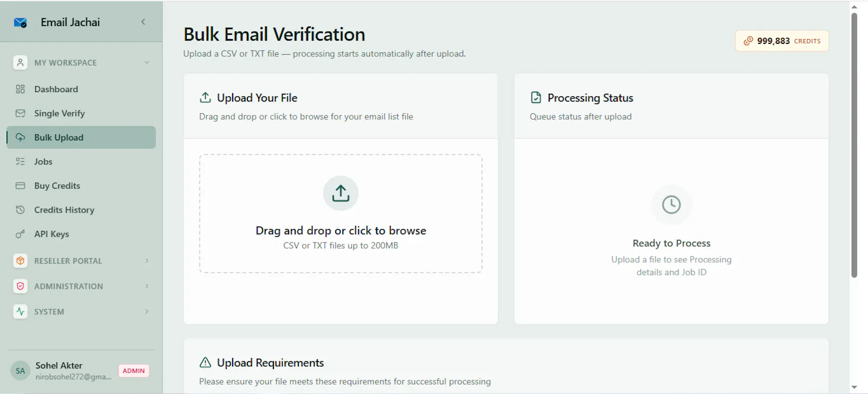Screen dimensions: 868x394
Task: Click upload icon beside Upload Your File heading
Action: [205, 98]
